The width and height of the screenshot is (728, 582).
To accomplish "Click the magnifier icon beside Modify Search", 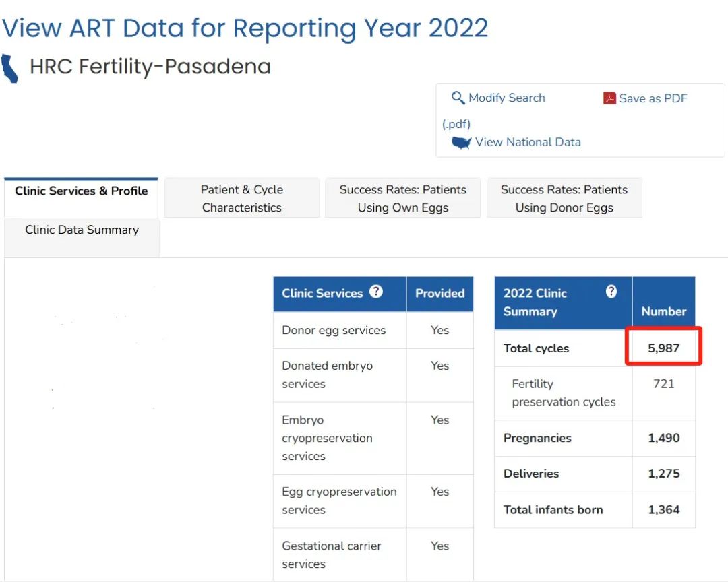I will tap(458, 98).
